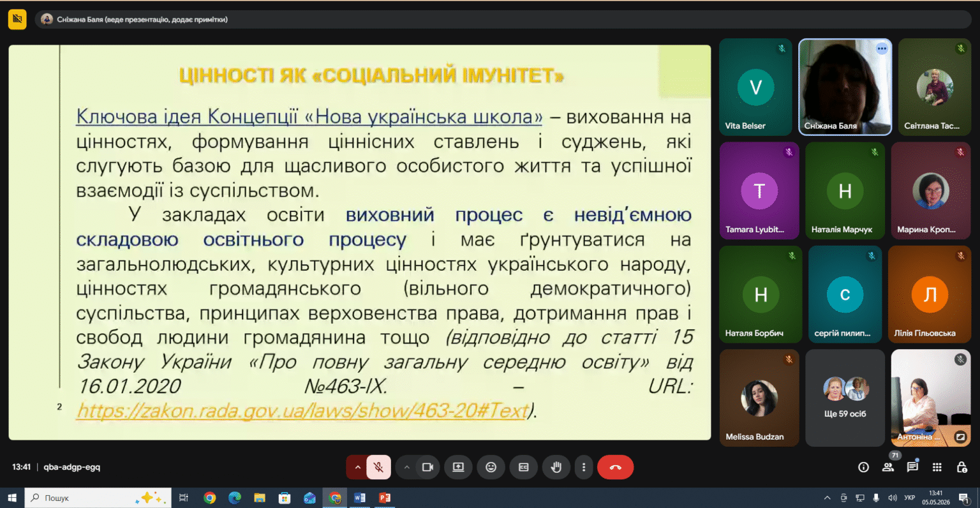Viewport: 980px width, 508px height.
Task: Open host controls lock icon
Action: (x=961, y=467)
